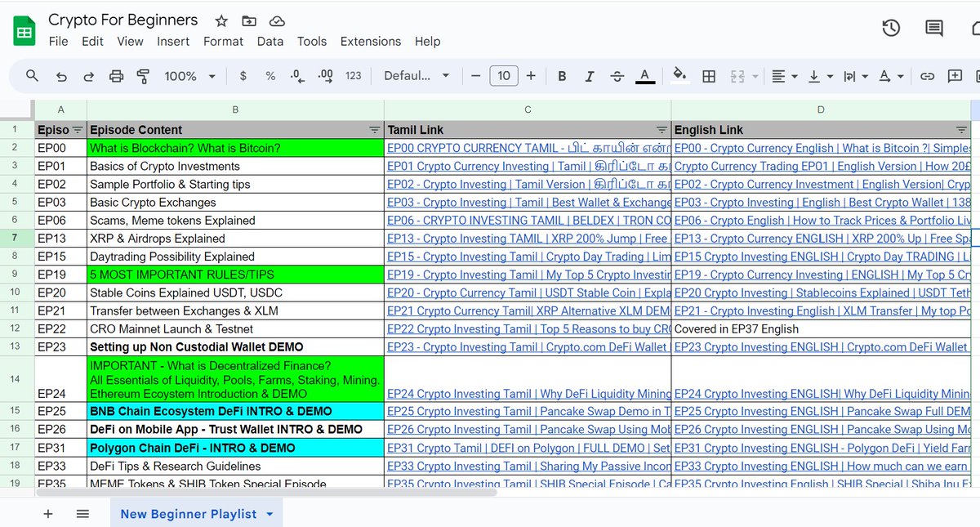
Task: Toggle filter on Episo column header
Action: coord(78,130)
